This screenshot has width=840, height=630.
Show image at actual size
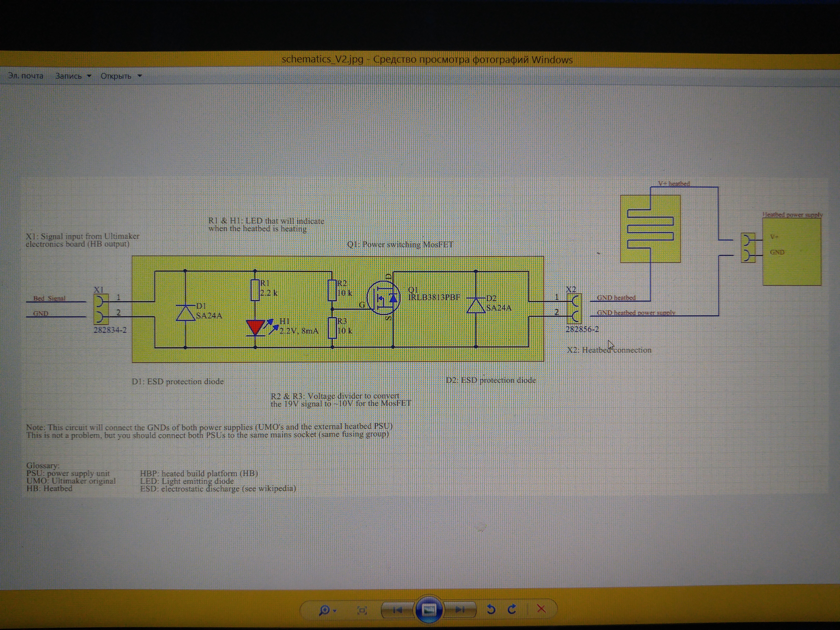pyautogui.click(x=362, y=610)
